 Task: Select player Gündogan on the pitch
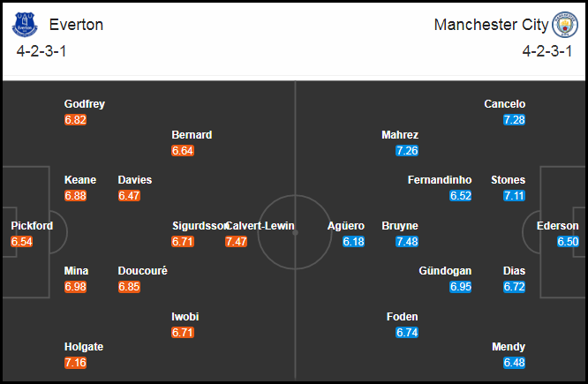click(445, 271)
